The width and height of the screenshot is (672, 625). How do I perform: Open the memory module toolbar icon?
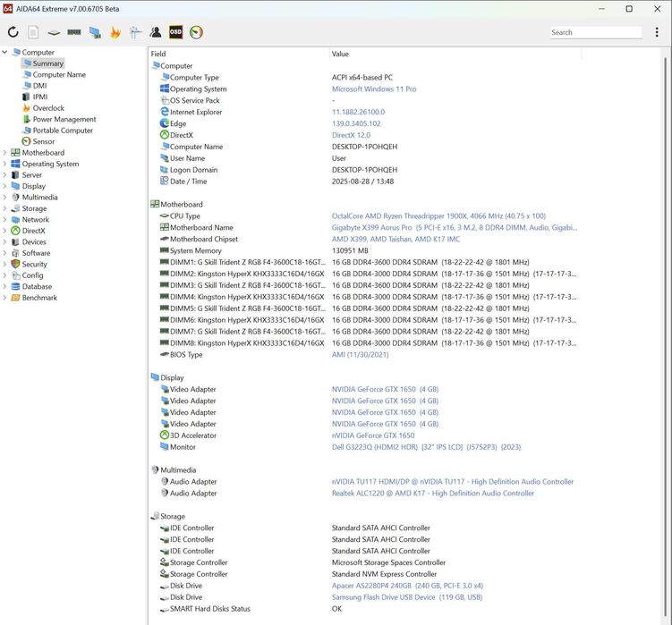tap(74, 32)
